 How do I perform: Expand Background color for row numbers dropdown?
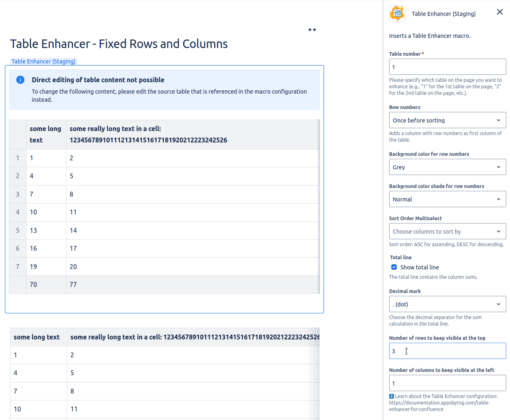447,167
